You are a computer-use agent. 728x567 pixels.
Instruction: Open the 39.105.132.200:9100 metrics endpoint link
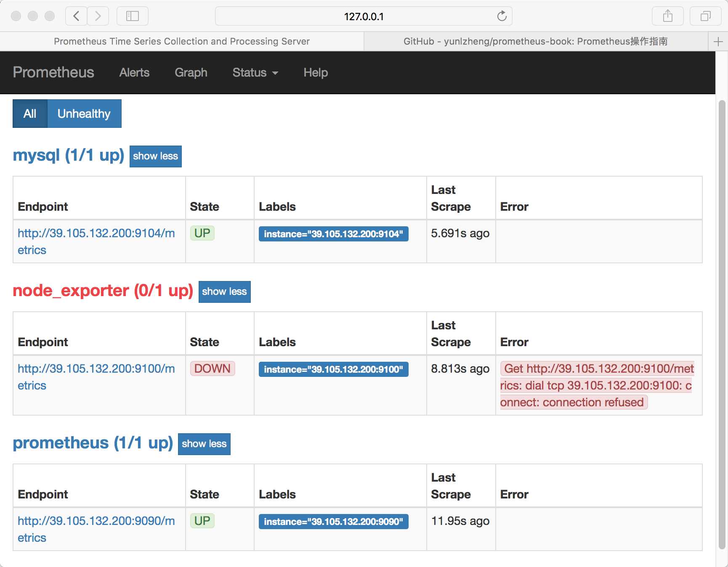click(96, 377)
